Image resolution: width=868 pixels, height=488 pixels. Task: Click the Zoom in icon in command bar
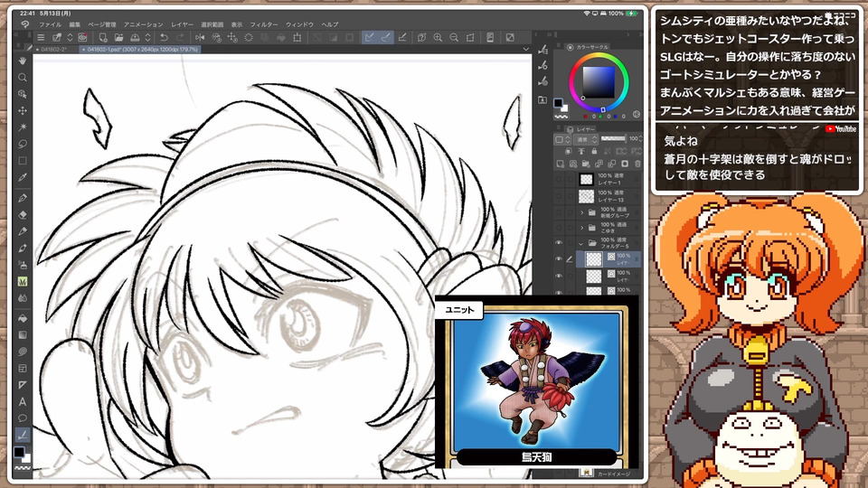pos(438,38)
